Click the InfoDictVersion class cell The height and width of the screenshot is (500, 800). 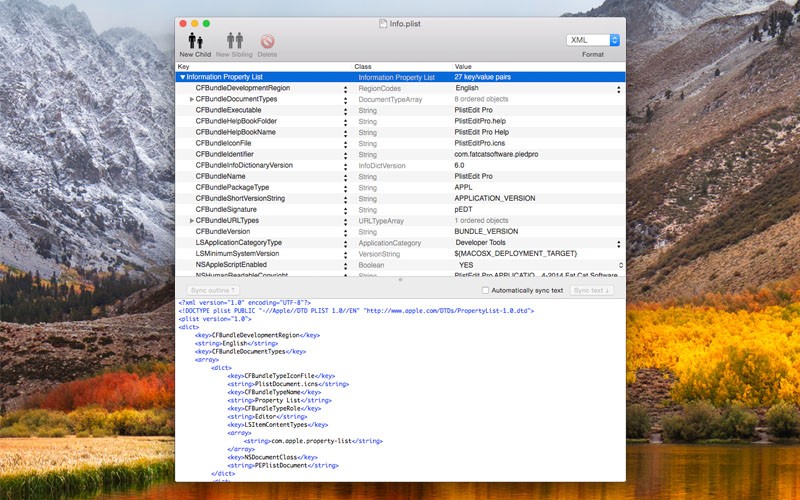click(382, 166)
